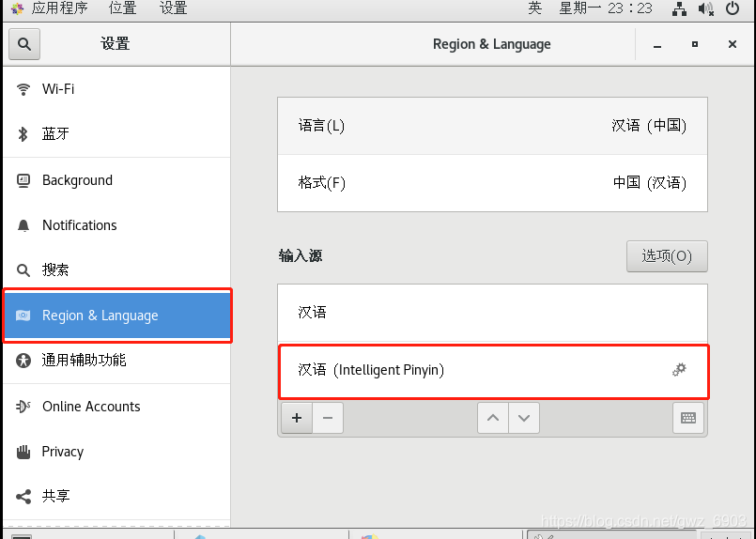Click 设置 in the top bar

coord(173,8)
